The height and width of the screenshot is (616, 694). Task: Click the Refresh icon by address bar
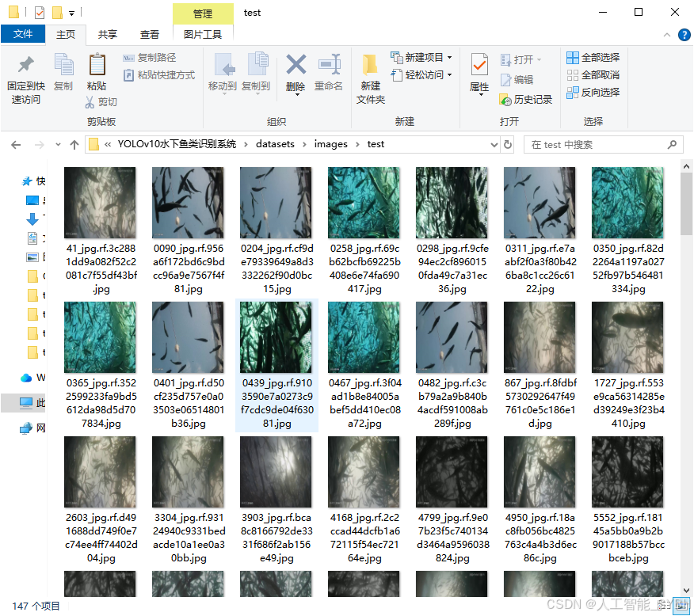point(508,145)
